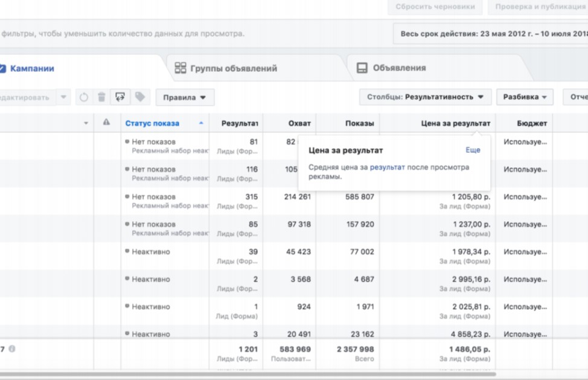Click the export/share arrows icon in toolbar
Screen dimensions: 588x380
pyautogui.click(x=120, y=97)
